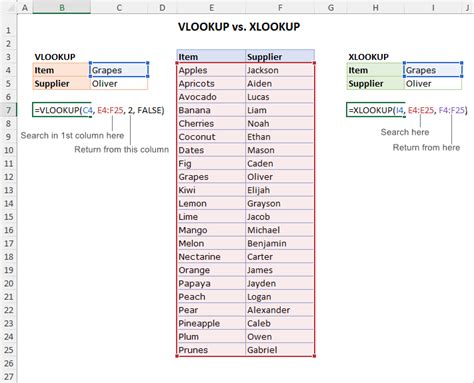Select the XLOOKUP Item input cell Grapes
The height and width of the screenshot is (383, 474).
coord(433,70)
